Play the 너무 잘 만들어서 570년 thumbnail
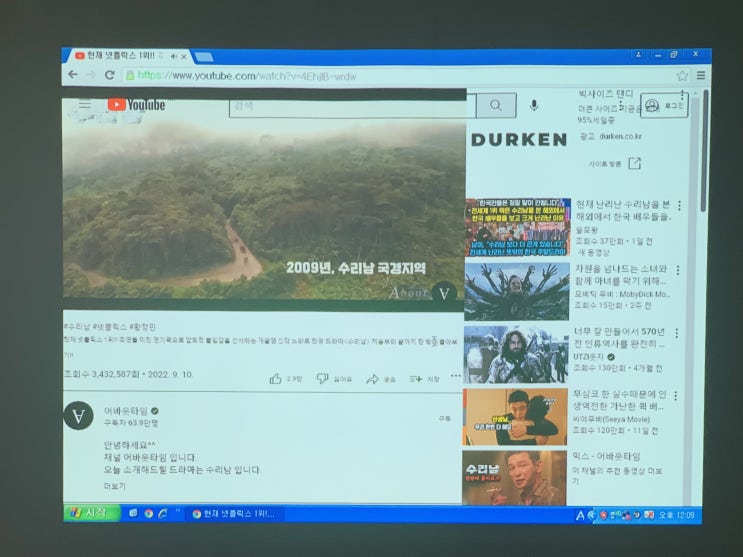 click(516, 354)
